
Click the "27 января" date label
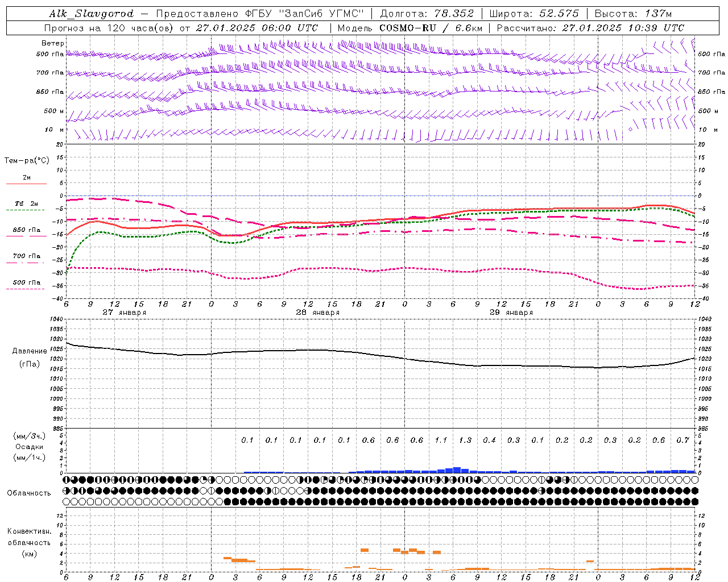tap(125, 313)
